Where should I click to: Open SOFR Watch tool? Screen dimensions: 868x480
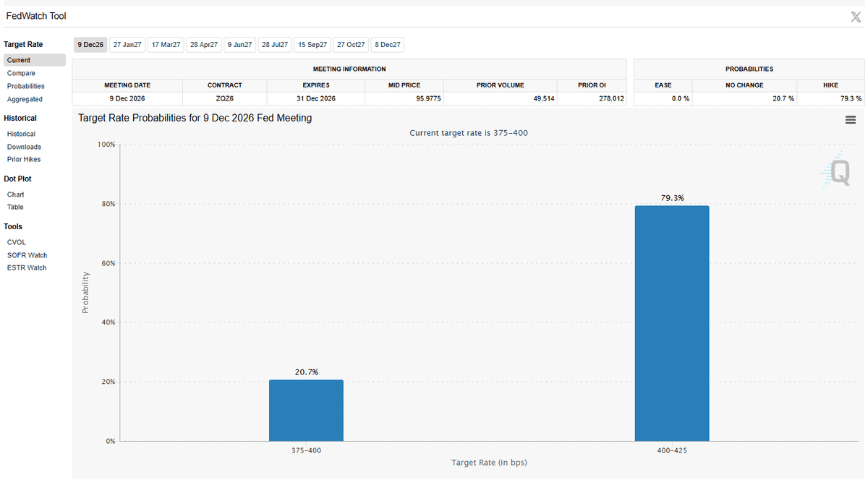(x=27, y=255)
